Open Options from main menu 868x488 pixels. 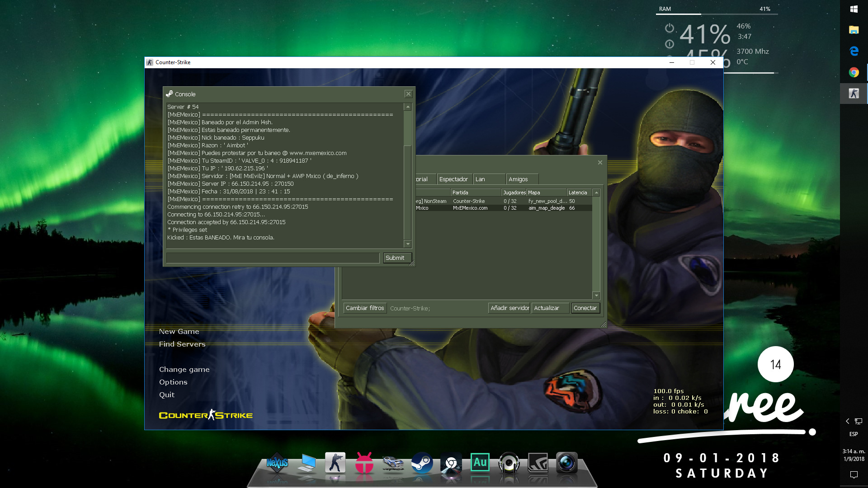click(x=173, y=382)
